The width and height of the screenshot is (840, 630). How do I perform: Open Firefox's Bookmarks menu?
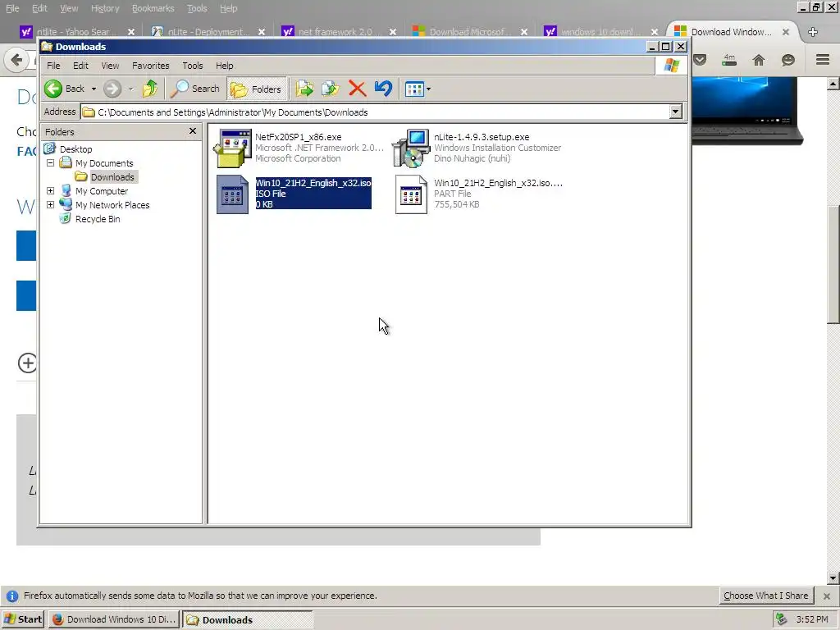(153, 8)
